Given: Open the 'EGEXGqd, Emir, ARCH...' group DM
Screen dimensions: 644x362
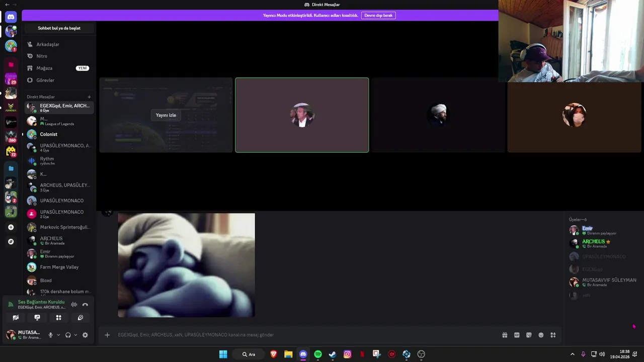Looking at the screenshot, I should (x=59, y=108).
